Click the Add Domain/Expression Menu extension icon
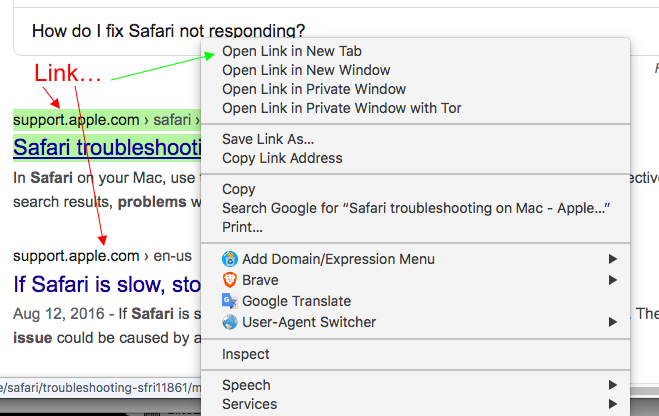This screenshot has width=659, height=416. point(230,259)
